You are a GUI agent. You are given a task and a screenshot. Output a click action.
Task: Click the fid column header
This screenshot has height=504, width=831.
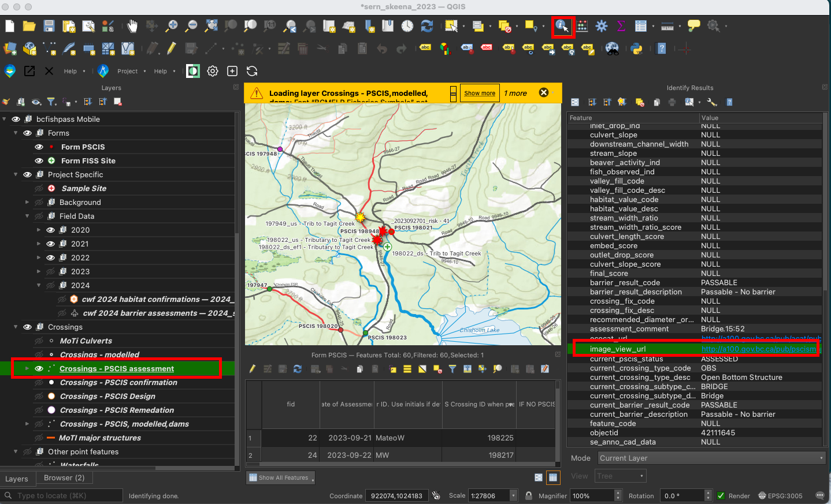click(291, 404)
